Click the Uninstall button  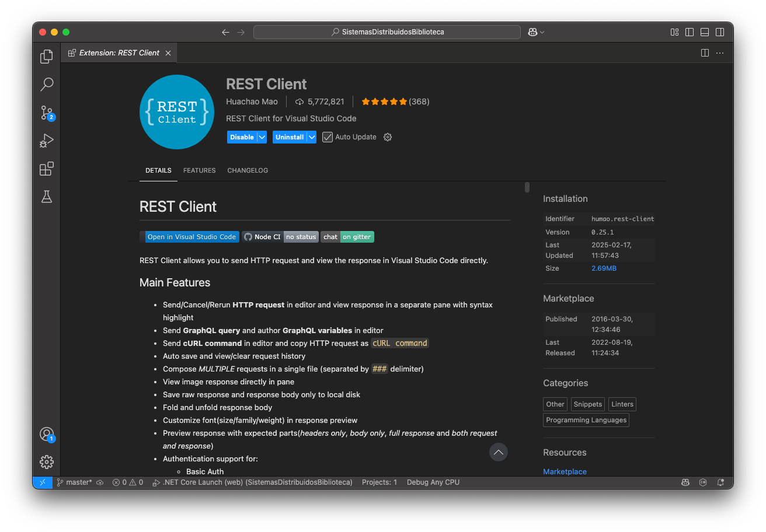tap(290, 137)
